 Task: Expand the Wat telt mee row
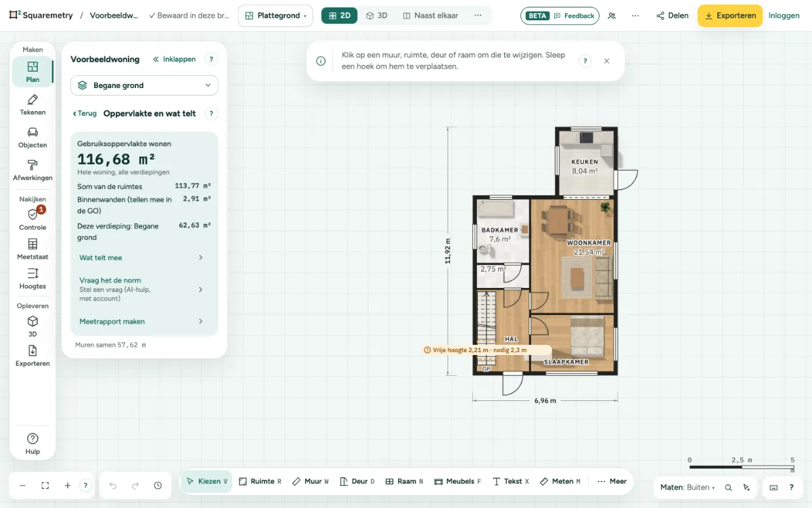(x=141, y=257)
